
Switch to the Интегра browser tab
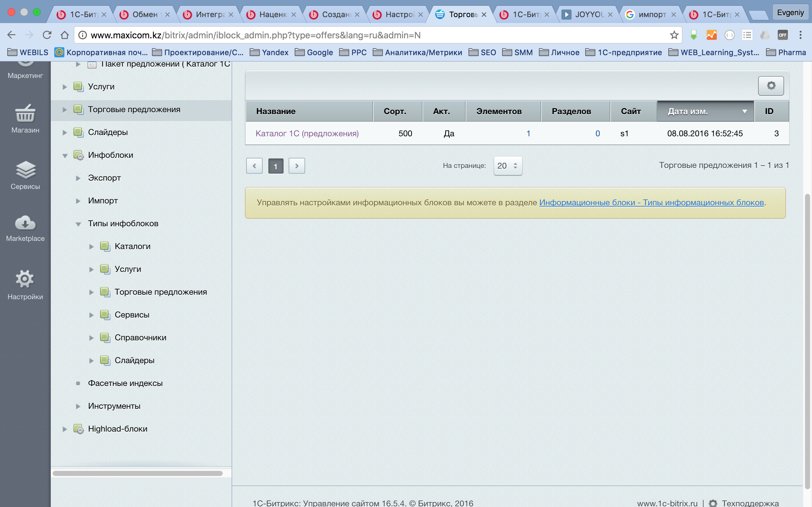pyautogui.click(x=209, y=15)
